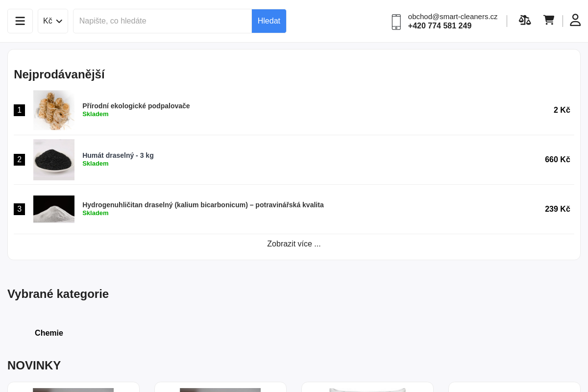Open the Chemie category
The image size is (588, 392).
pos(49,333)
